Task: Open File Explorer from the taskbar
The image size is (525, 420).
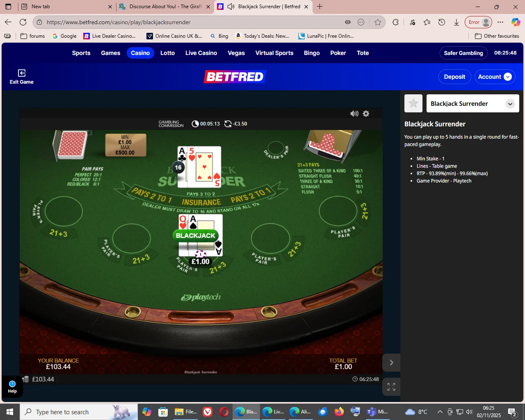Action: pos(186,412)
